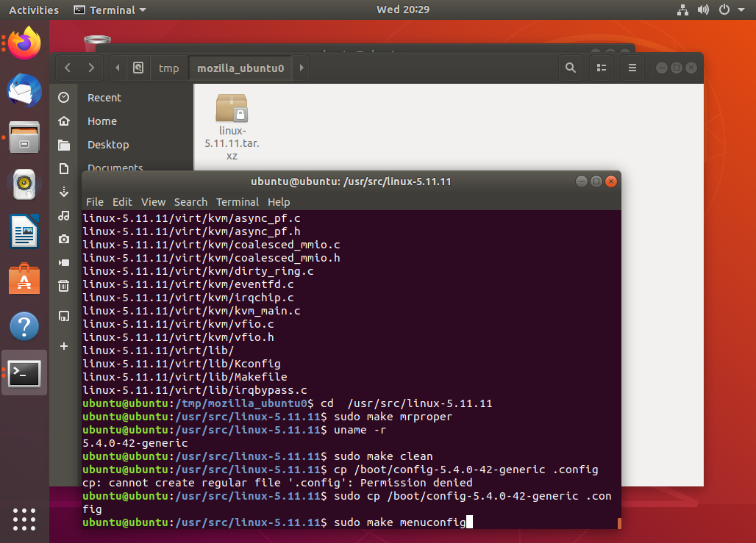Open Thunderbird mail from the dock

24,91
